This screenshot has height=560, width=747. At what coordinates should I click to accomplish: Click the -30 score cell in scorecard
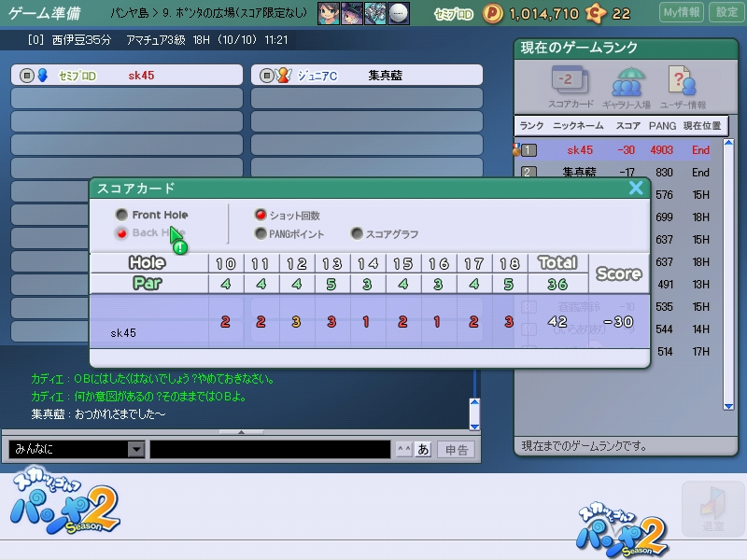click(x=619, y=322)
